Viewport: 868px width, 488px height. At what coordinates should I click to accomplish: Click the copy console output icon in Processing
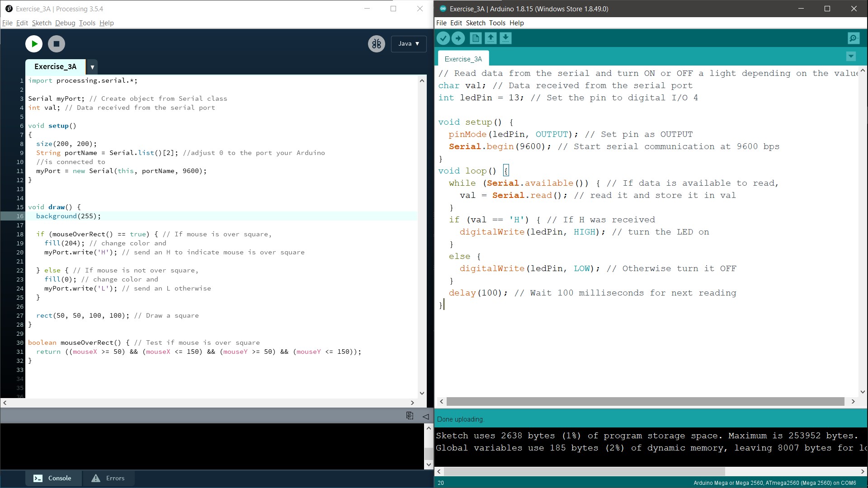(410, 416)
